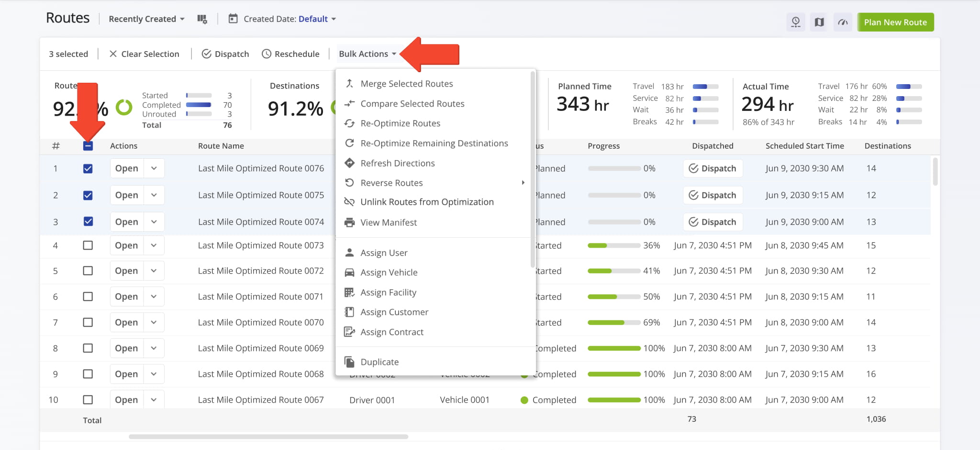Select Refresh Directions from the menu
The width and height of the screenshot is (980, 450).
[398, 163]
